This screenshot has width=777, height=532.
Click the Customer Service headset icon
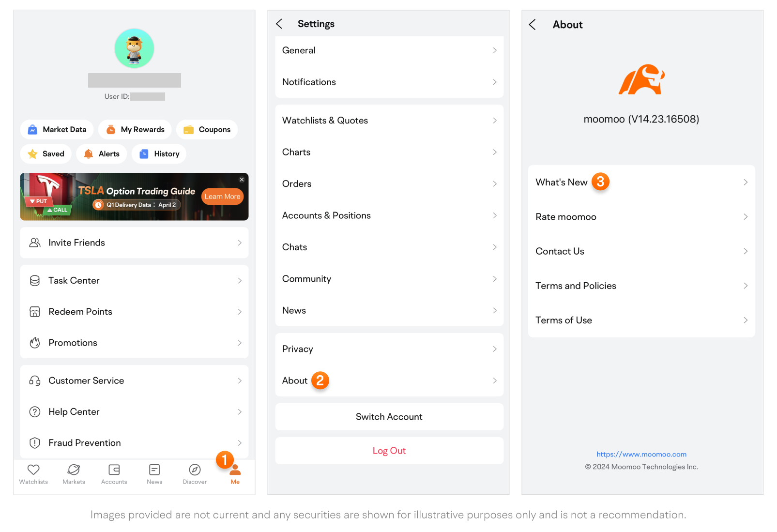point(35,380)
